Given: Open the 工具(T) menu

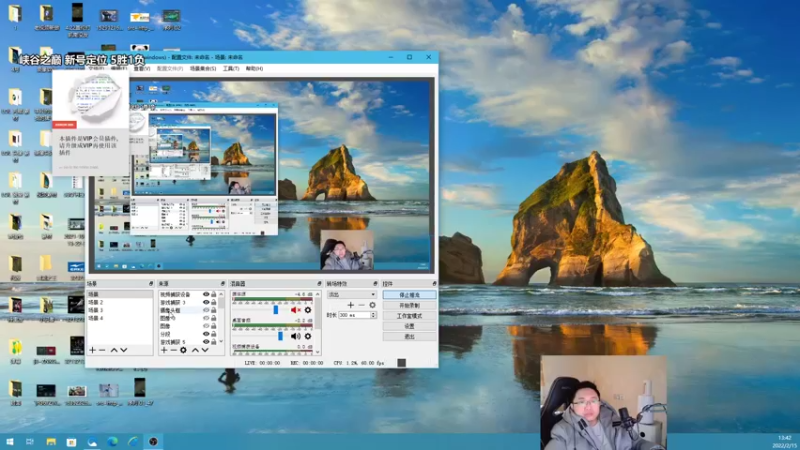Looking at the screenshot, I should tap(231, 68).
